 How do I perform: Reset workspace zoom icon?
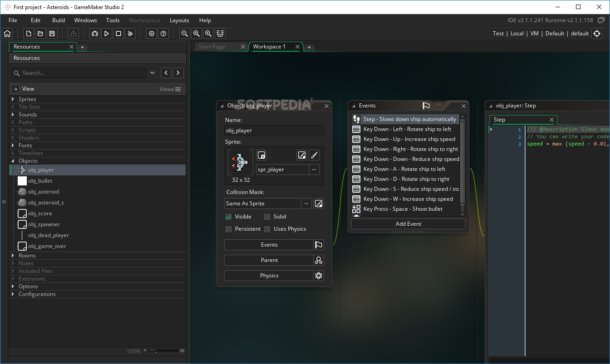(x=197, y=34)
